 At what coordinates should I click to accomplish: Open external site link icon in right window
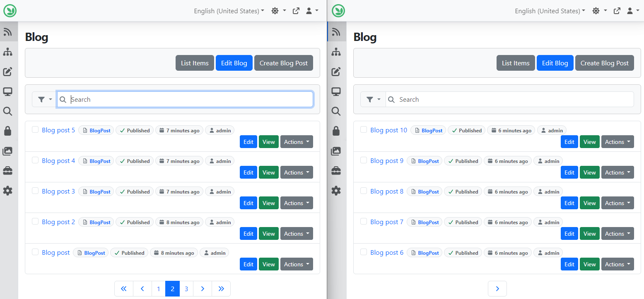(617, 11)
